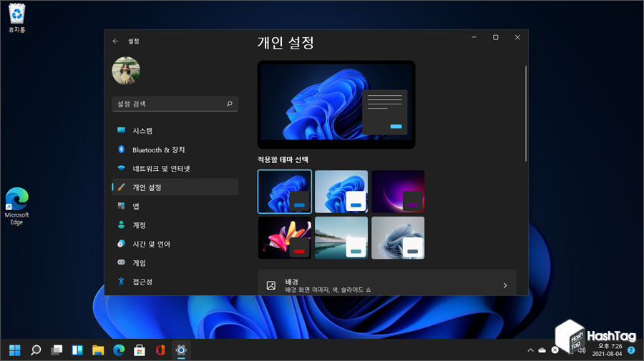The image size is (644, 361).
Task: Maximize the Settings window
Action: pyautogui.click(x=496, y=37)
